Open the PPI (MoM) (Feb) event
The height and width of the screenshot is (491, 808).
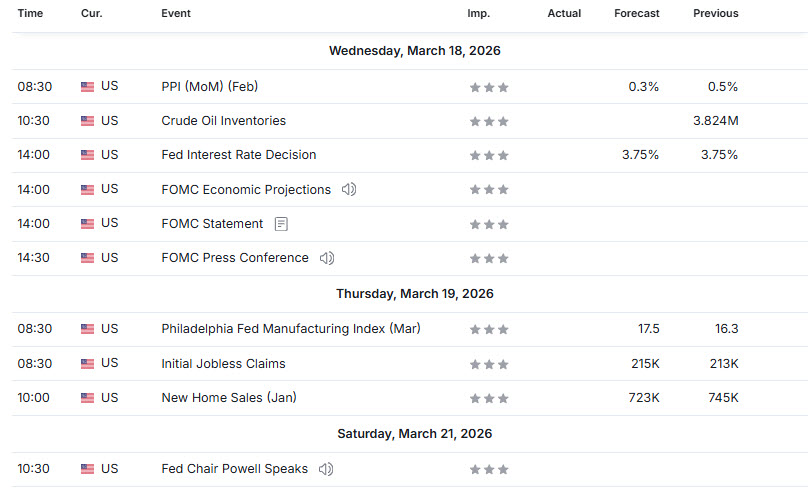point(209,86)
